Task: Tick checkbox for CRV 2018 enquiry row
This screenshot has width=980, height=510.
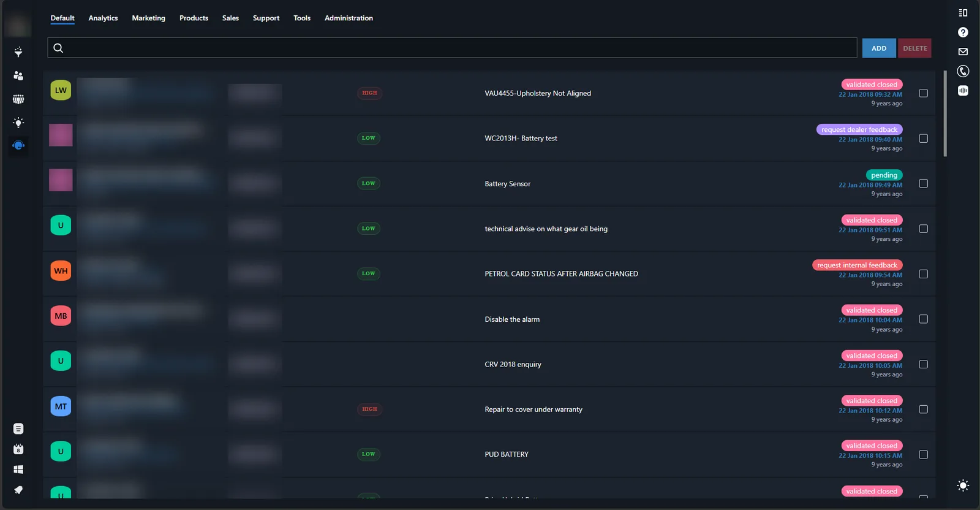Action: (x=924, y=364)
